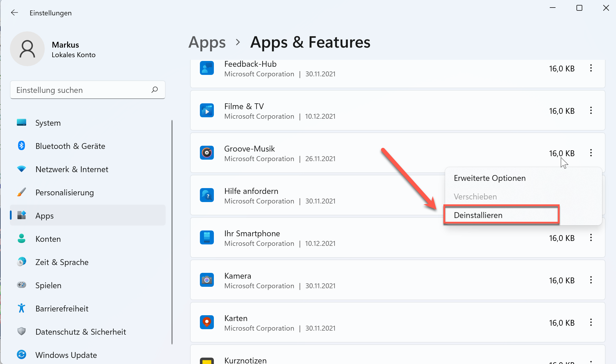This screenshot has width=616, height=364.
Task: Click Filme & TV date 10.12.2021
Action: (320, 116)
